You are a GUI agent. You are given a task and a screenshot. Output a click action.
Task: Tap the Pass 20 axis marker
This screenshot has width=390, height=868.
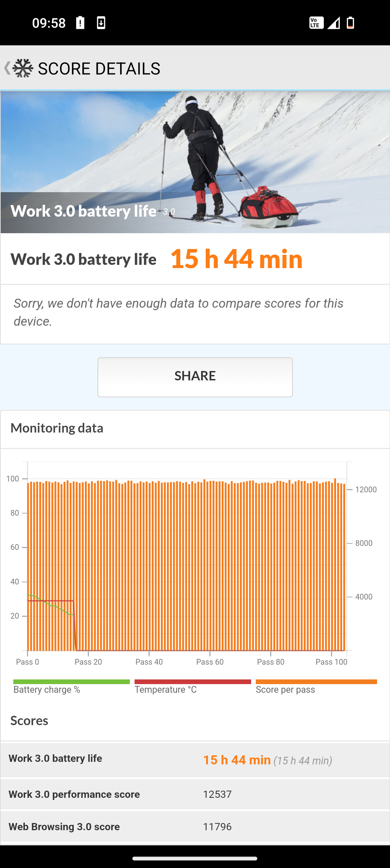[x=88, y=662]
